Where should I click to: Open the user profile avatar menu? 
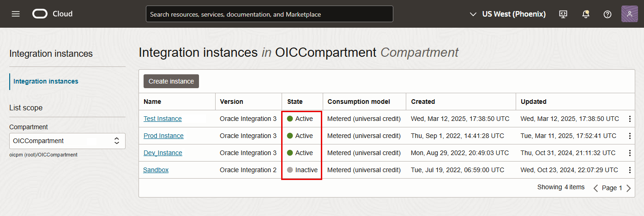coord(629,14)
